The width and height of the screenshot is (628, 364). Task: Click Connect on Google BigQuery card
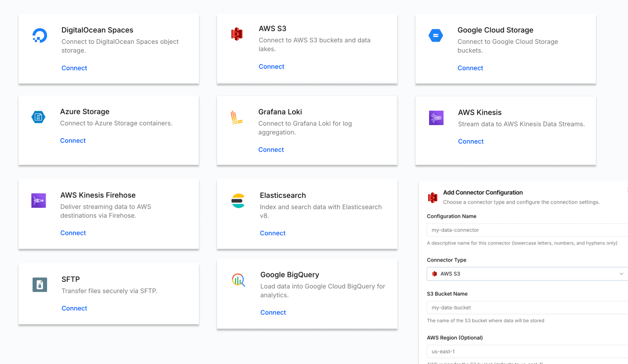(x=273, y=313)
